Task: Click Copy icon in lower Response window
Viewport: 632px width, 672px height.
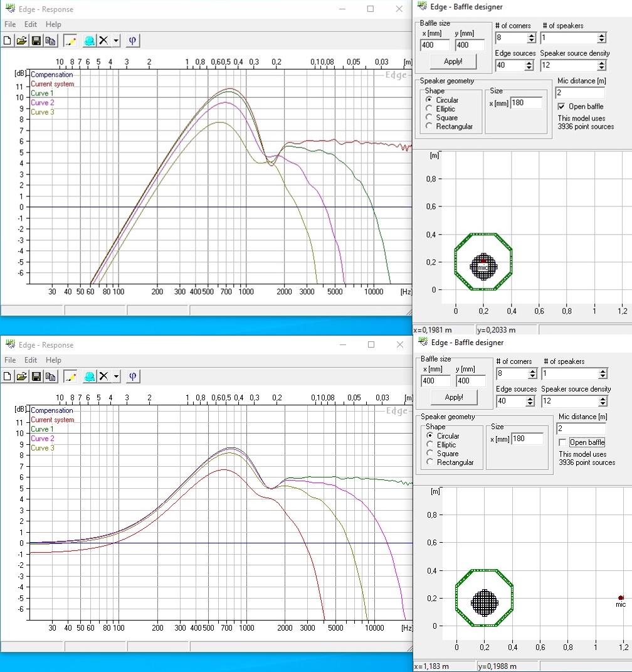Action: point(51,376)
